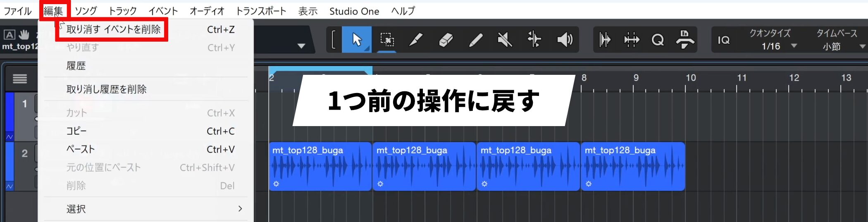Viewport: 868px width, 222px height.
Task: Click 取り消し履歴を削除 menu entry
Action: 107,89
